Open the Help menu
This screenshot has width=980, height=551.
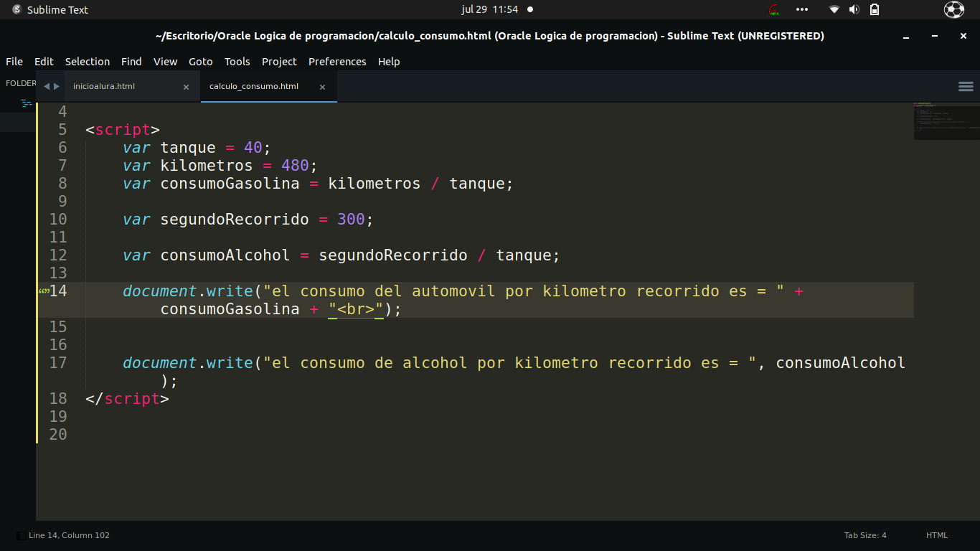pyautogui.click(x=389, y=62)
